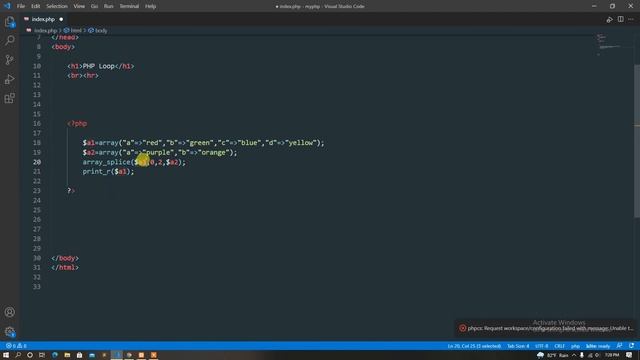Open the File menu

point(21,6)
